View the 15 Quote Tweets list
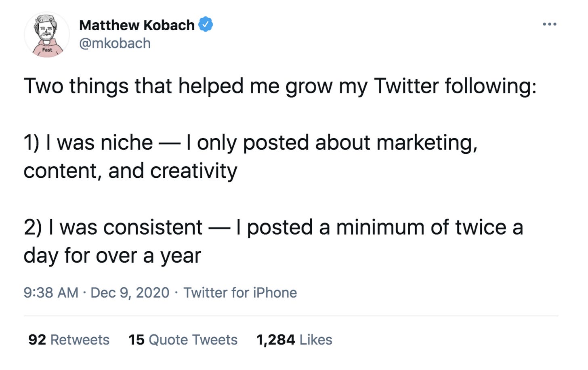This screenshot has height=370, width=588. tap(183, 340)
